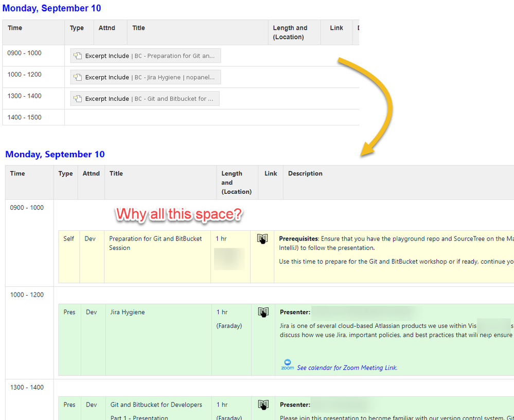Click the 'Prerequisites' bold text
This screenshot has height=420, width=514.
[x=298, y=239]
